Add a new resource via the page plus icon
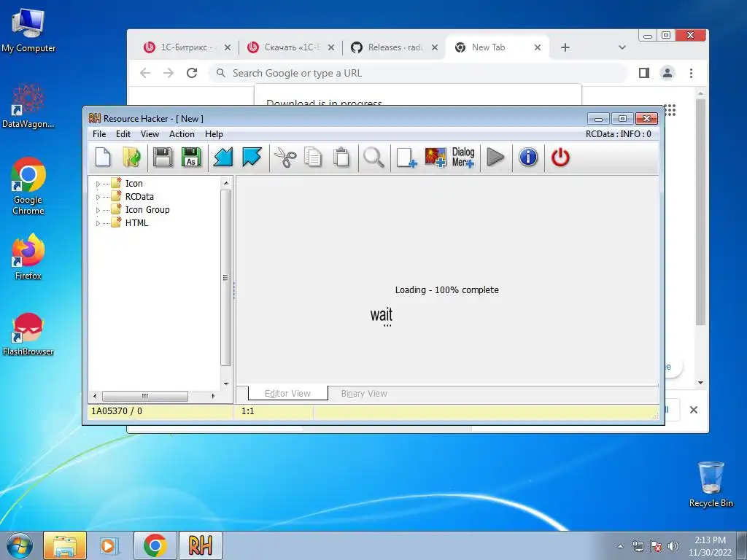Image resolution: width=747 pixels, height=560 pixels. click(406, 157)
